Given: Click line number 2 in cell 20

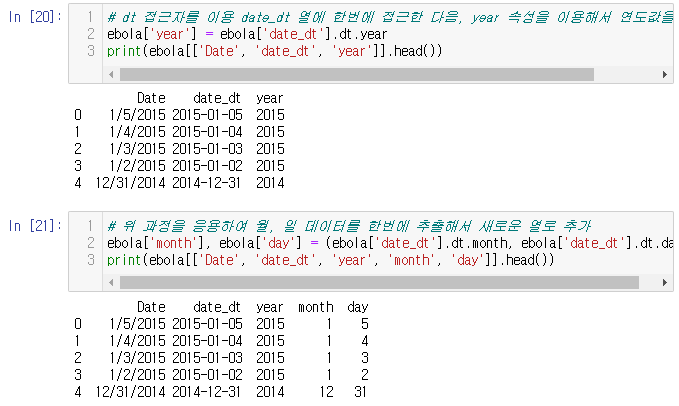Looking at the screenshot, I should click(x=91, y=34).
